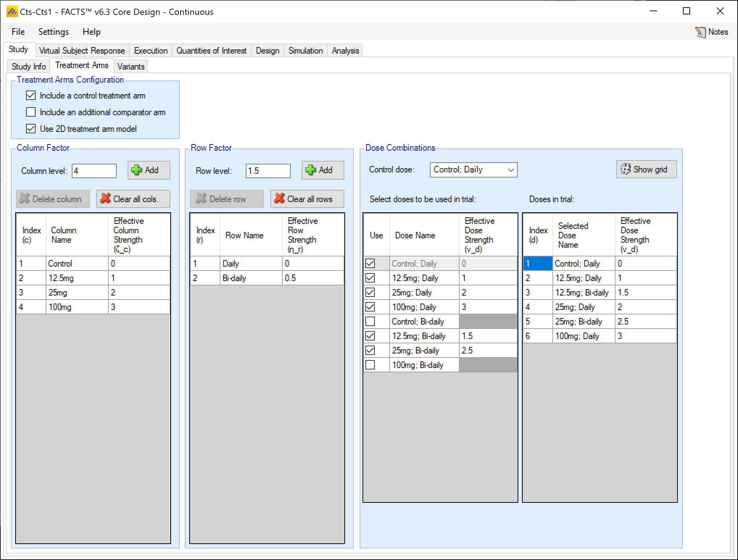Open the Variants sub-tab
Image resolution: width=738 pixels, height=560 pixels.
point(131,67)
